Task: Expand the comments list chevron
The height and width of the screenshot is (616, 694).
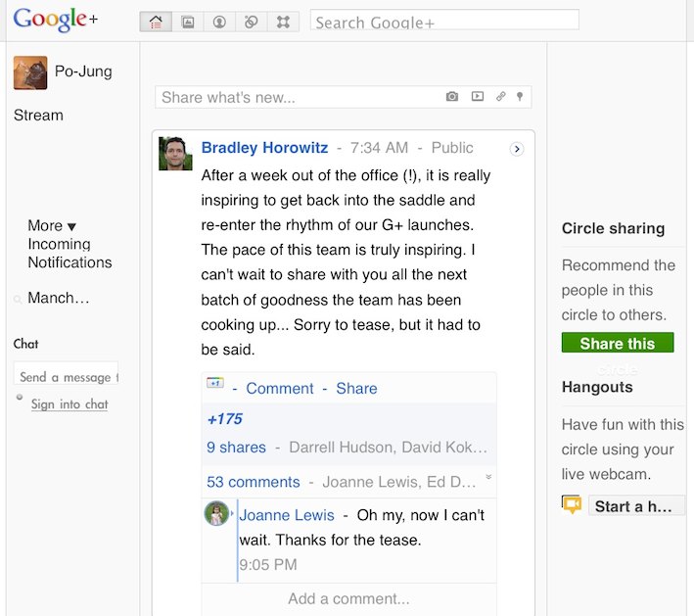Action: (488, 477)
